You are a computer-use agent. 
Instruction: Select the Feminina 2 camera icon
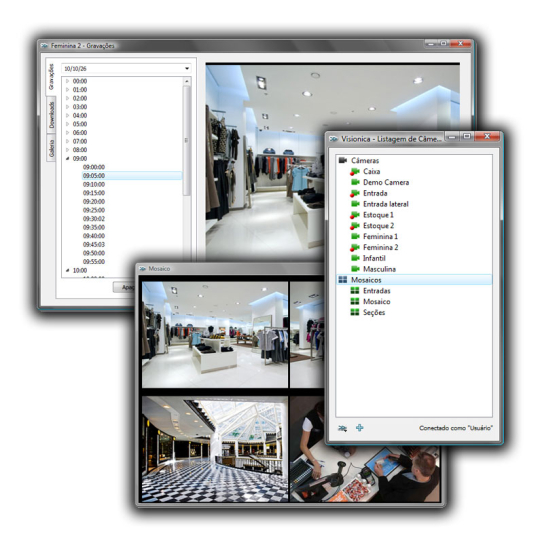pyautogui.click(x=355, y=247)
